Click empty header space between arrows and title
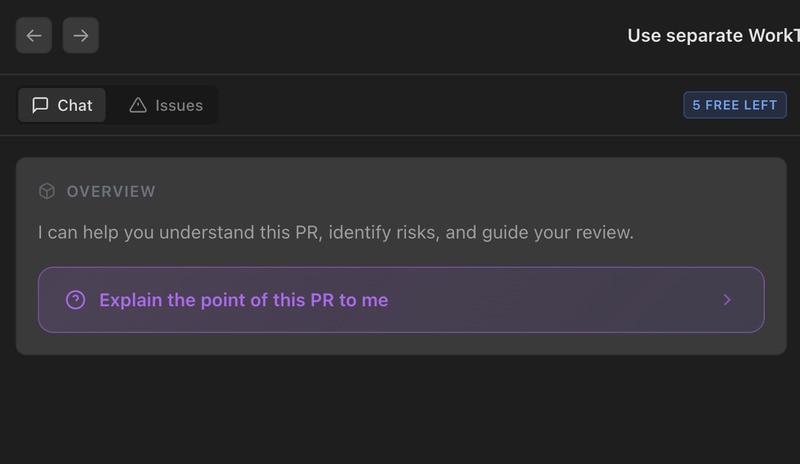The height and width of the screenshot is (464, 800). (360, 36)
